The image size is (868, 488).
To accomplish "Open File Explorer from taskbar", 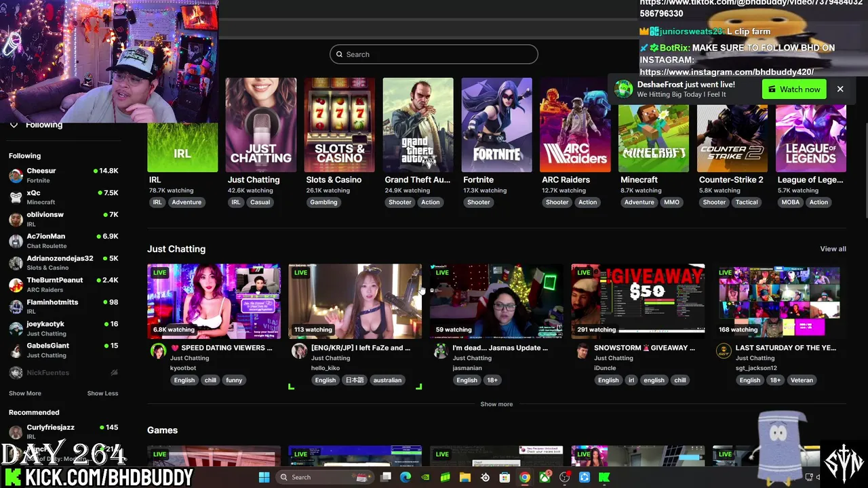I will [x=465, y=477].
